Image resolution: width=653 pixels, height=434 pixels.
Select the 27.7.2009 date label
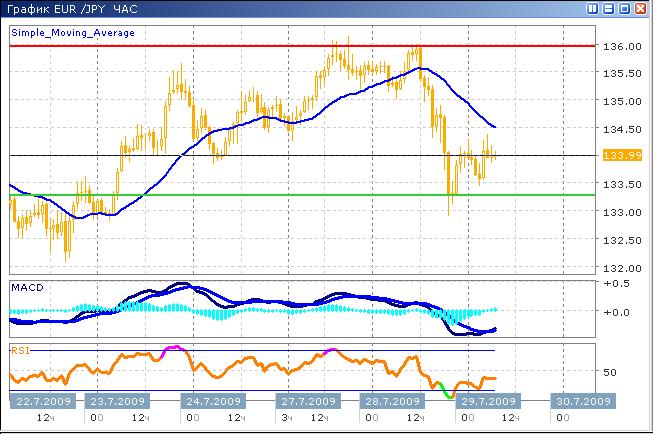pos(308,402)
